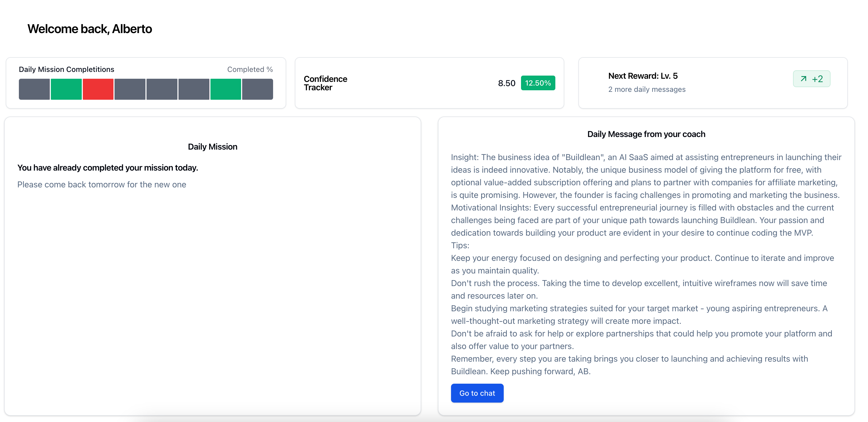
Task: Click the already completed mission notice
Action: click(107, 168)
